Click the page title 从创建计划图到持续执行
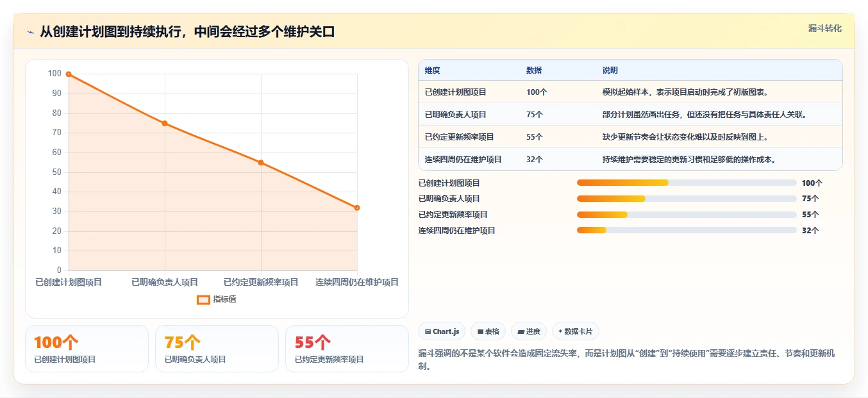 pyautogui.click(x=187, y=32)
